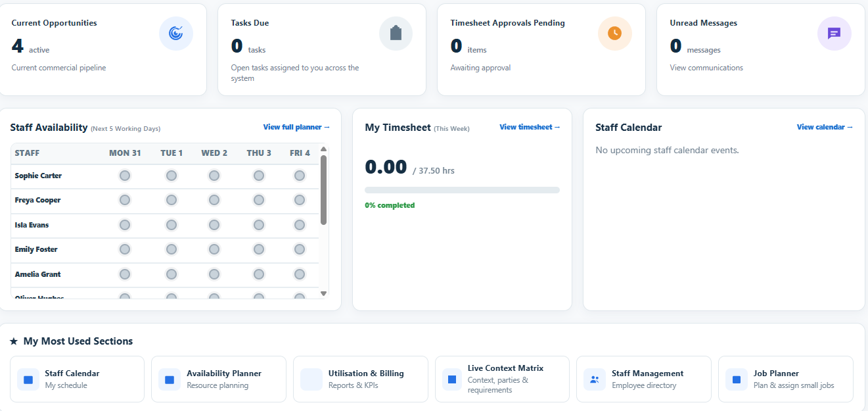
Task: Click the Tasks Due clipboard icon
Action: [x=396, y=34]
